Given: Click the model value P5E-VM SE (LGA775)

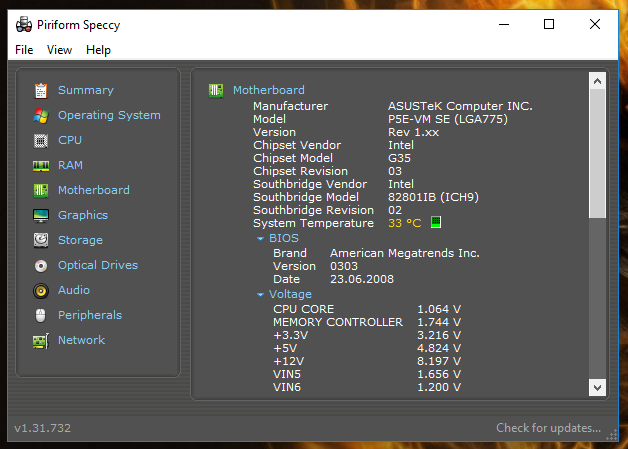Looking at the screenshot, I should click(448, 119).
